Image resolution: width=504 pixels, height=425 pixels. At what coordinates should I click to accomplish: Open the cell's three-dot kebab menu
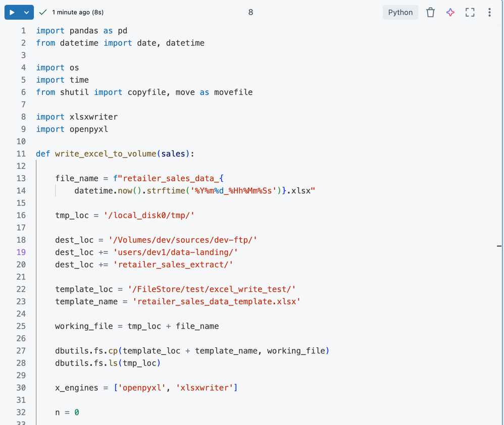point(489,12)
